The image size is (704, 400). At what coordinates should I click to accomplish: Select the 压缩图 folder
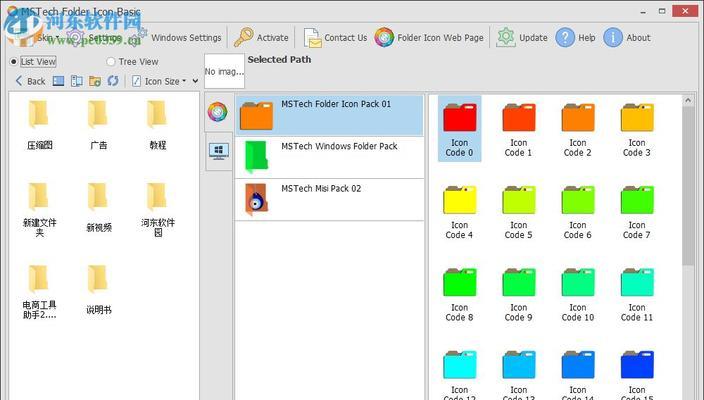click(40, 125)
